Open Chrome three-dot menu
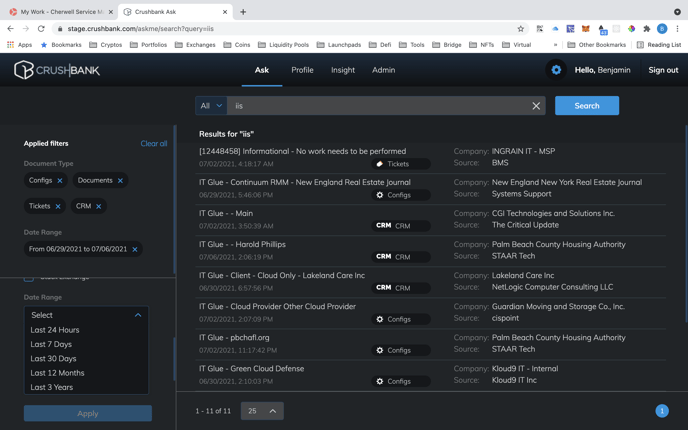Screen dimensions: 688x430 point(677,29)
